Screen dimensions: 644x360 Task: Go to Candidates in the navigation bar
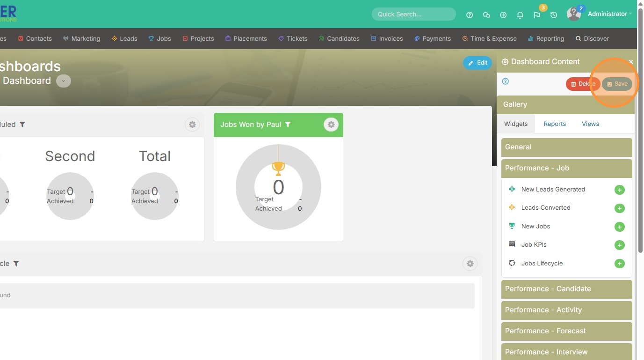tap(339, 39)
